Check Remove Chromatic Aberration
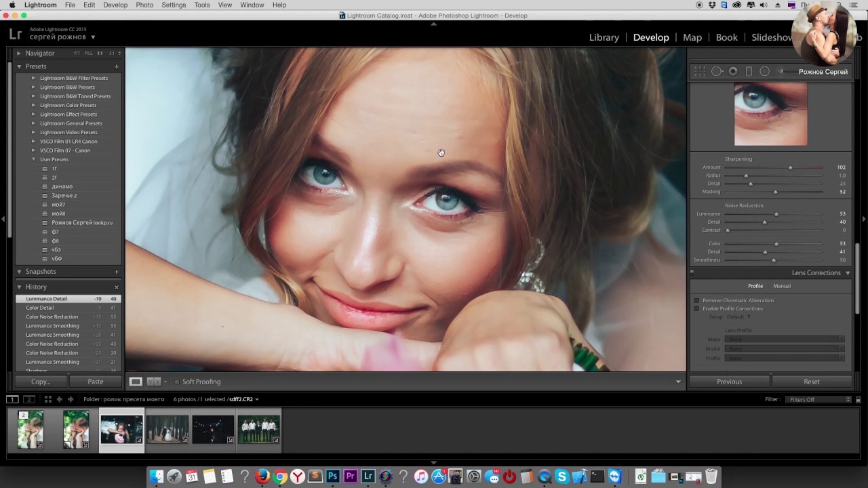This screenshot has width=868, height=488. point(696,300)
